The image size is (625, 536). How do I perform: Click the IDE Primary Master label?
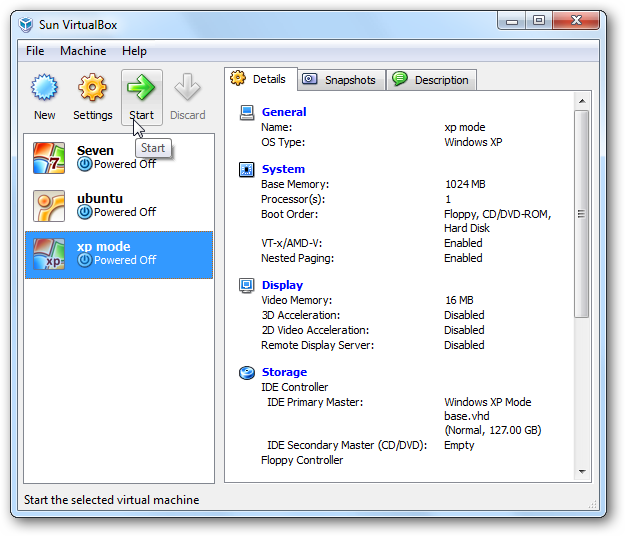pyautogui.click(x=315, y=402)
